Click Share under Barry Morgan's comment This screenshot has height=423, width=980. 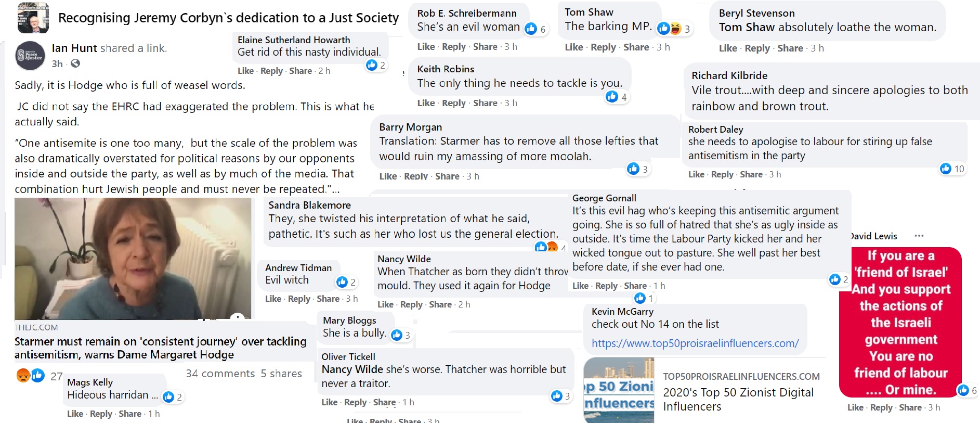click(447, 176)
